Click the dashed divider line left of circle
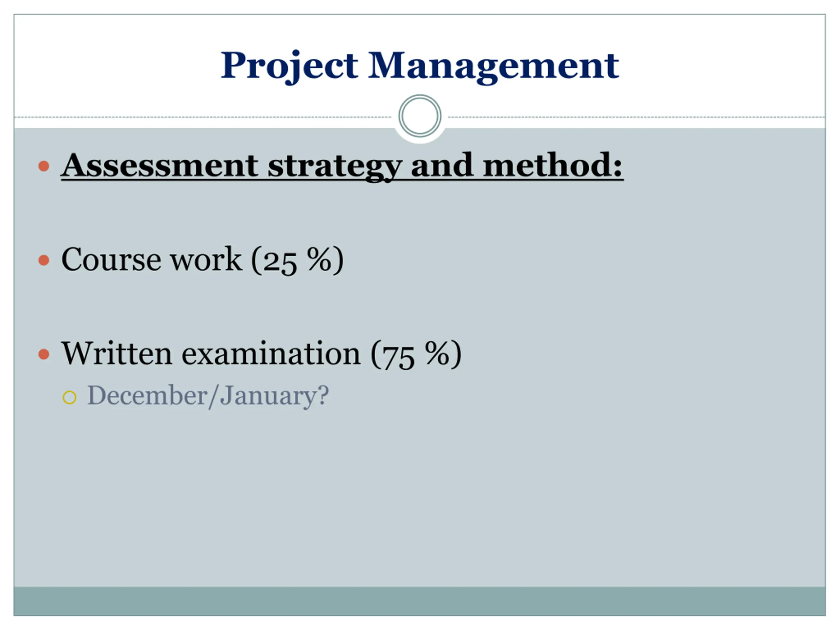Viewport: 840px width, 630px height. click(203, 117)
